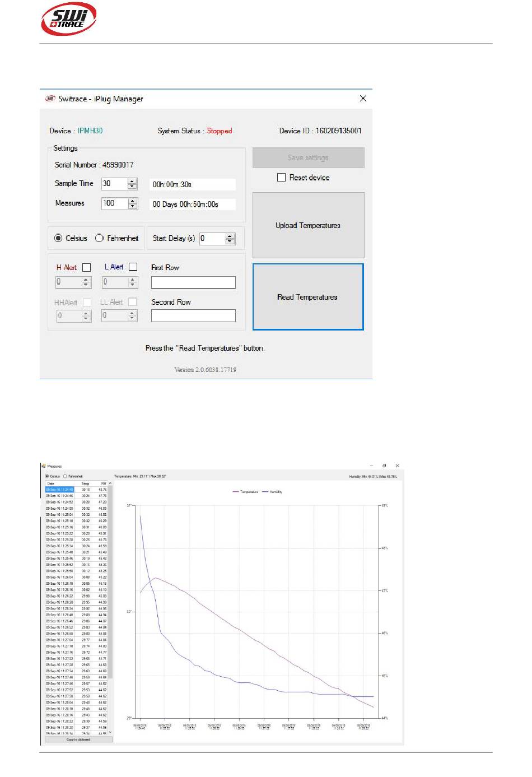Image resolution: width=532 pixels, height=777 pixels.
Task: Focus the Sample Time value field
Action: [115, 184]
